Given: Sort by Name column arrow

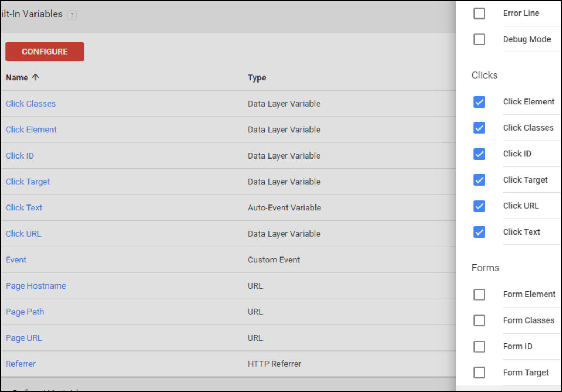Looking at the screenshot, I should pos(36,77).
